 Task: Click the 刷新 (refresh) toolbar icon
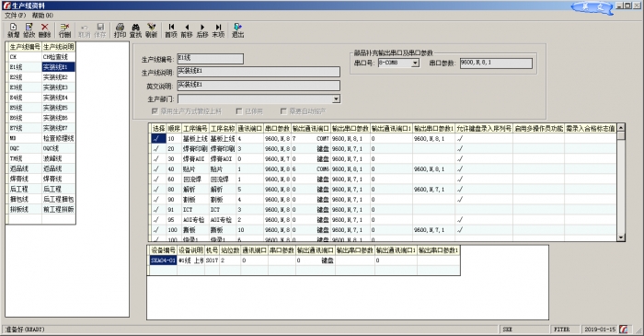(x=152, y=30)
